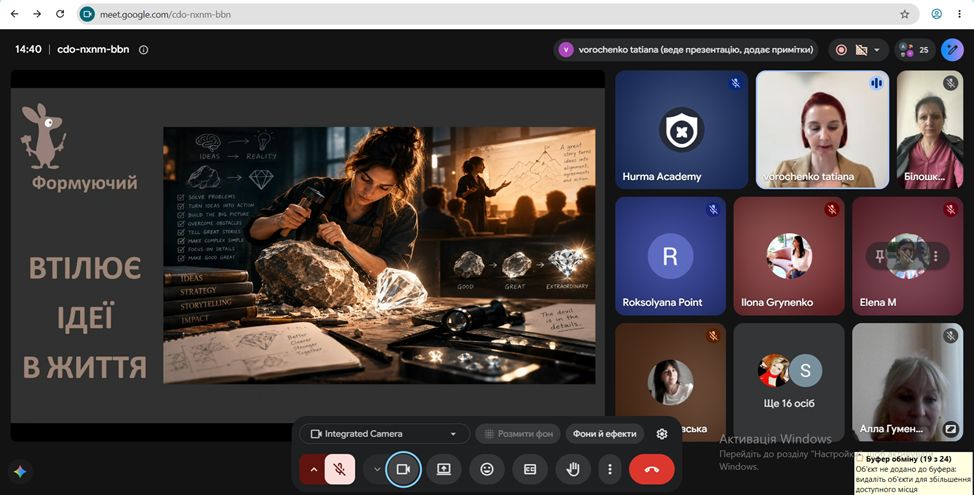Select Білошк participant video tile
974x495 pixels.
tap(930, 129)
